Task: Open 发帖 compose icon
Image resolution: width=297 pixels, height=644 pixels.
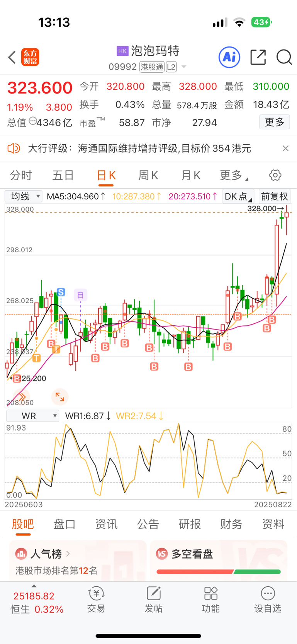Action: coord(153,593)
